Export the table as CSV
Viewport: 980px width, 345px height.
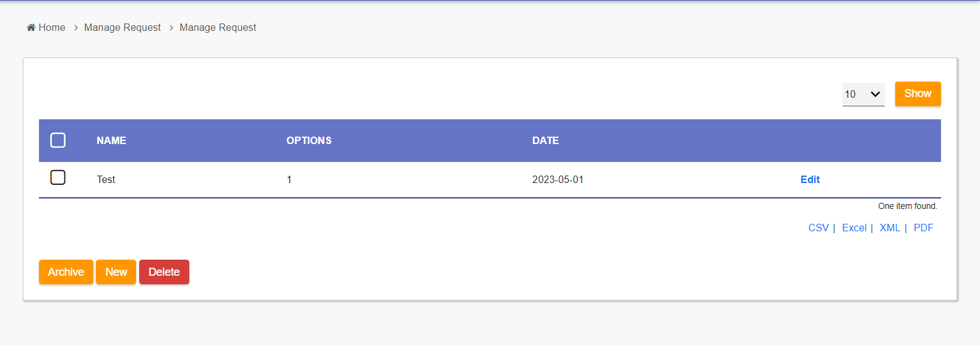(818, 228)
